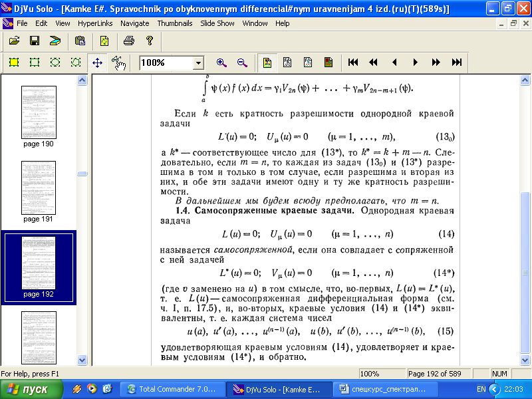Launch the quick launch media player icon

coord(92,389)
